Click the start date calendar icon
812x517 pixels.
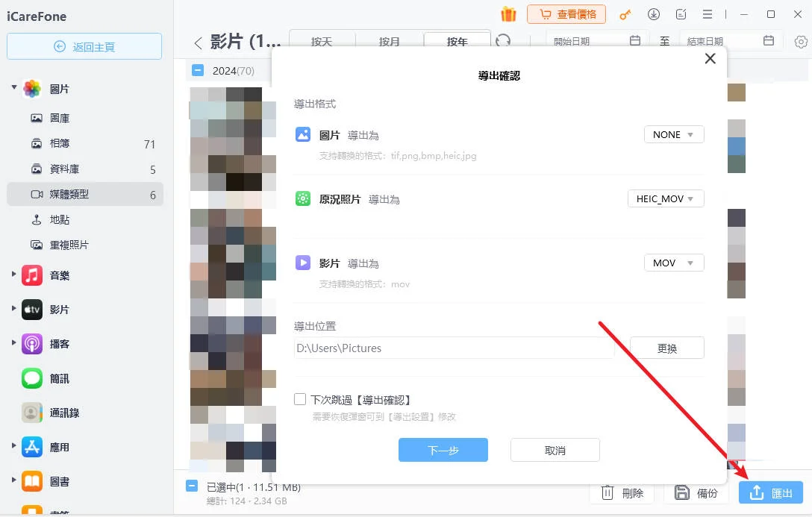coord(635,40)
